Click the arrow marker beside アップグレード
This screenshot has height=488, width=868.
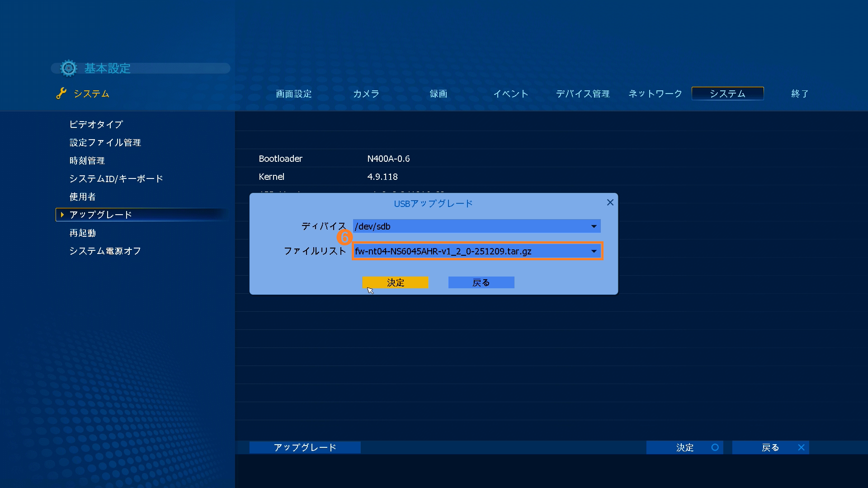[x=62, y=215]
